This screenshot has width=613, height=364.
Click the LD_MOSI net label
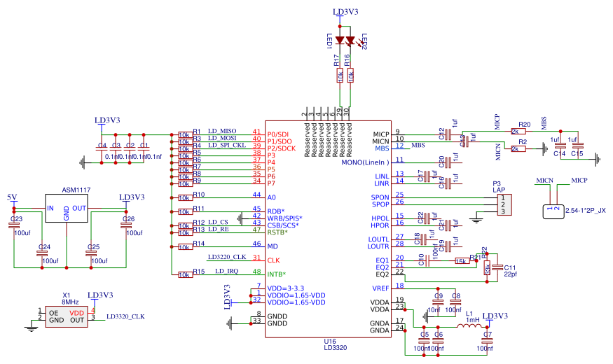[x=222, y=139]
